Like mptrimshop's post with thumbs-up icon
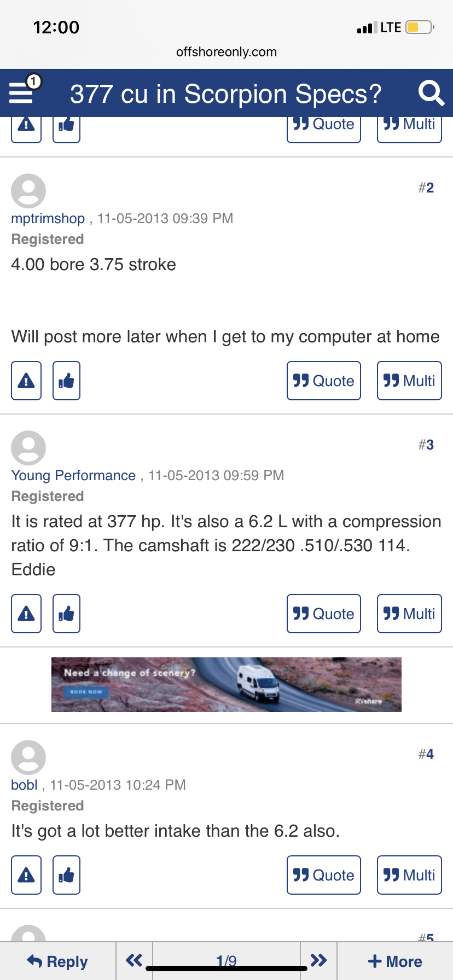The width and height of the screenshot is (453, 980). (66, 381)
